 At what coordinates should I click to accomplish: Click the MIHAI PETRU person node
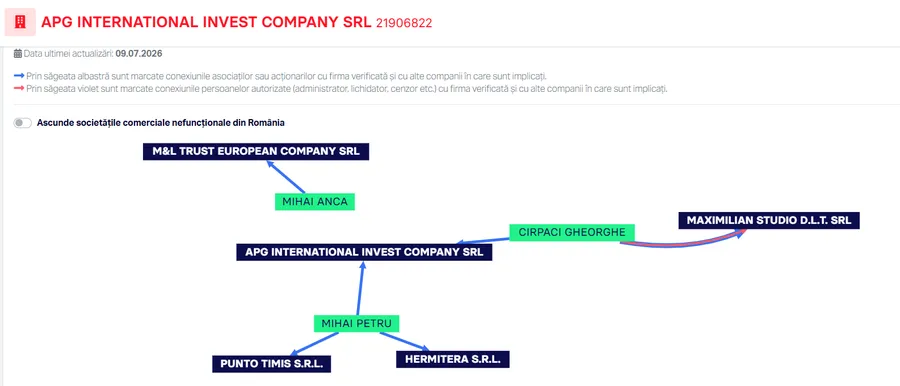(356, 323)
